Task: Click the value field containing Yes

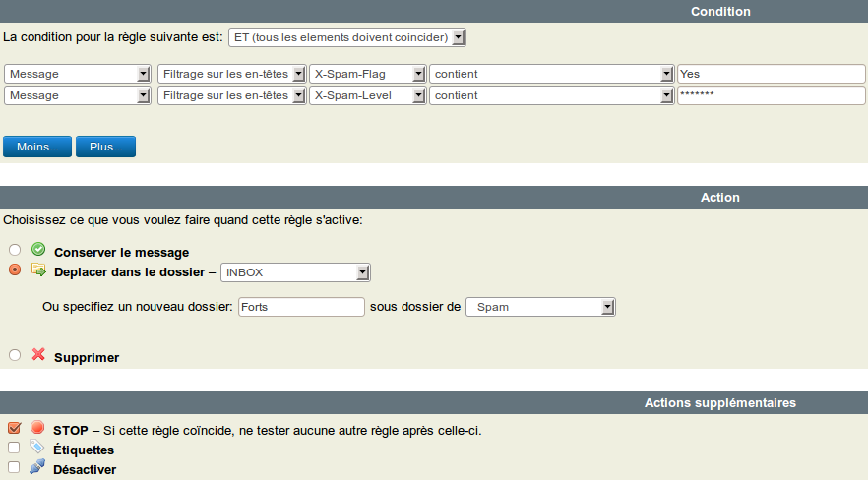Action: coord(771,74)
